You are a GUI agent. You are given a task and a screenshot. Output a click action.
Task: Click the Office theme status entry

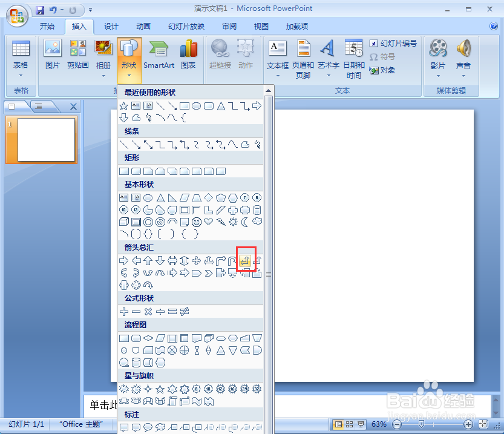(81, 424)
